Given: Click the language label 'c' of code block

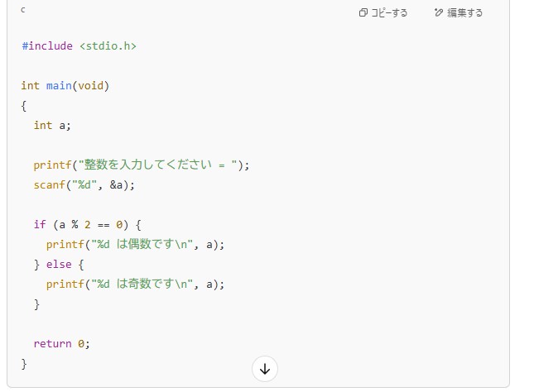Looking at the screenshot, I should [x=23, y=10].
